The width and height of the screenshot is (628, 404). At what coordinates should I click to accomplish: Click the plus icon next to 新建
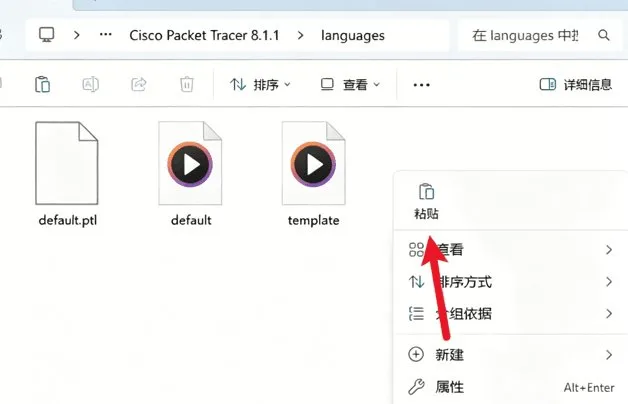point(416,355)
